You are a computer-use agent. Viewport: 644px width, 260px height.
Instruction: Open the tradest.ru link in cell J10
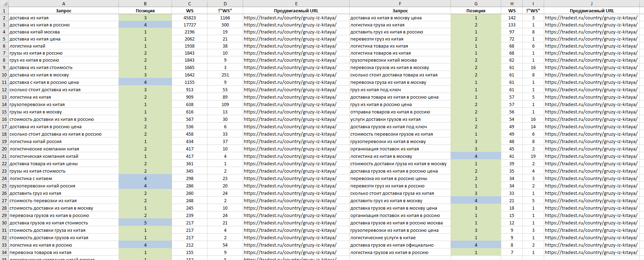coord(591,75)
